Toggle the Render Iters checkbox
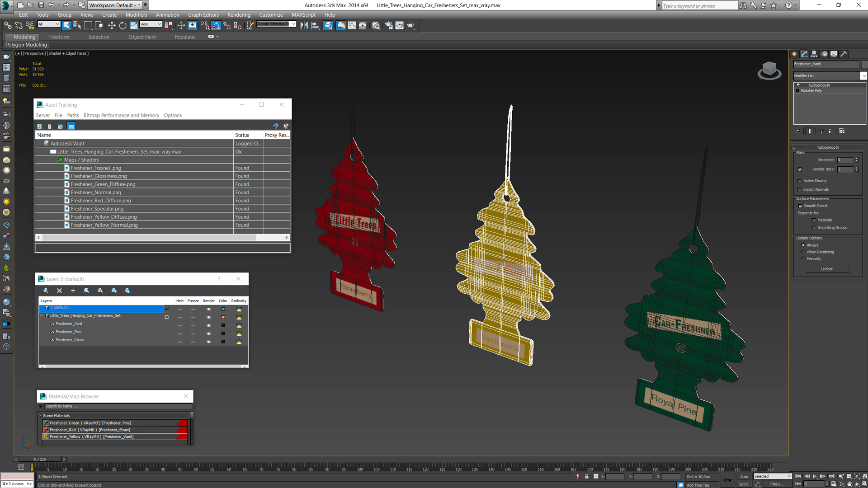The height and width of the screenshot is (488, 868). (800, 169)
